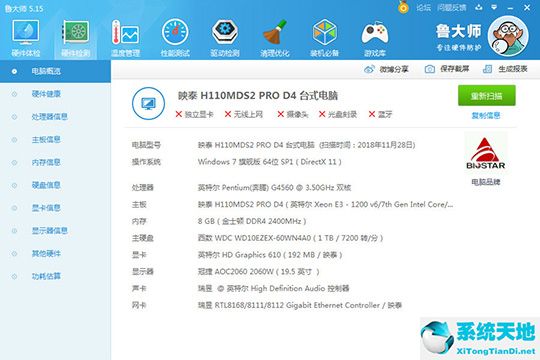Click the download arrow title bar icon

[x=479, y=7]
